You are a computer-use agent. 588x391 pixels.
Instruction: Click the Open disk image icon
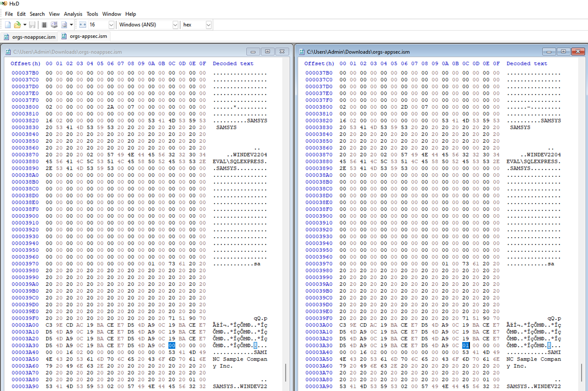coord(64,25)
